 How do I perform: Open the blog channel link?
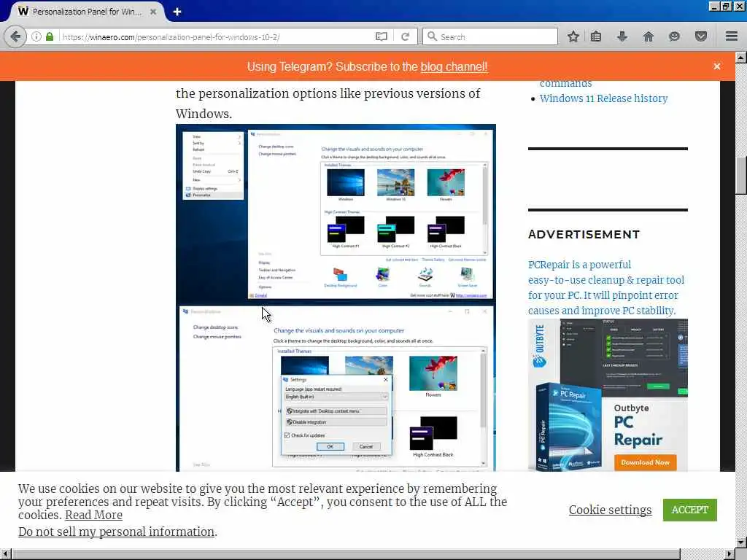pyautogui.click(x=454, y=66)
